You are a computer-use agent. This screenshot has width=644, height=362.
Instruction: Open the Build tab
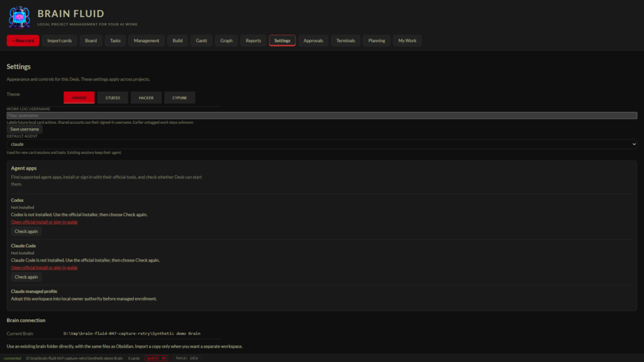177,41
